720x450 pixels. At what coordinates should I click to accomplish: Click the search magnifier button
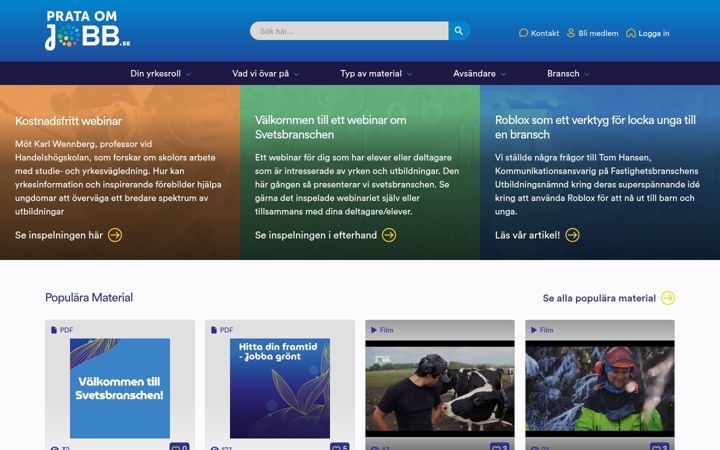459,31
